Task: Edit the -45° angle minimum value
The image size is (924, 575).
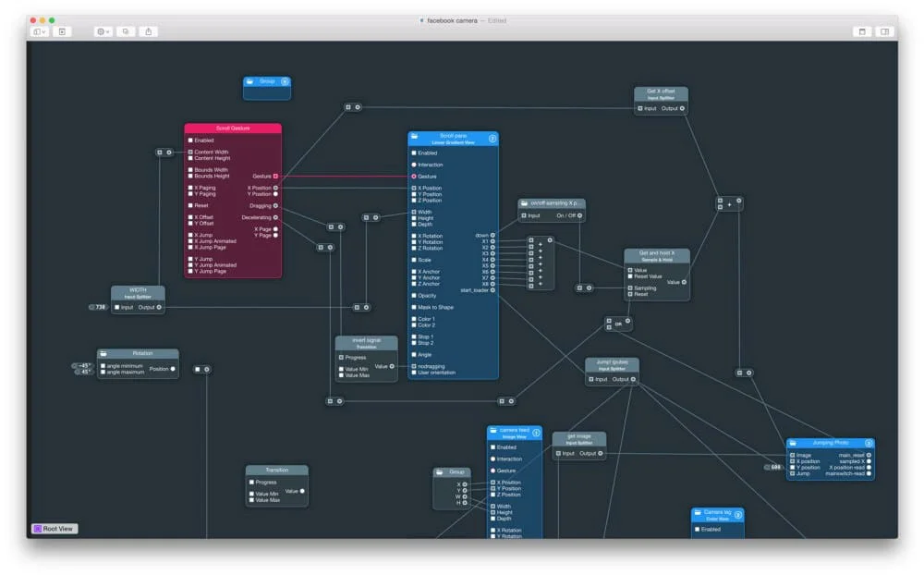Action: [83, 366]
